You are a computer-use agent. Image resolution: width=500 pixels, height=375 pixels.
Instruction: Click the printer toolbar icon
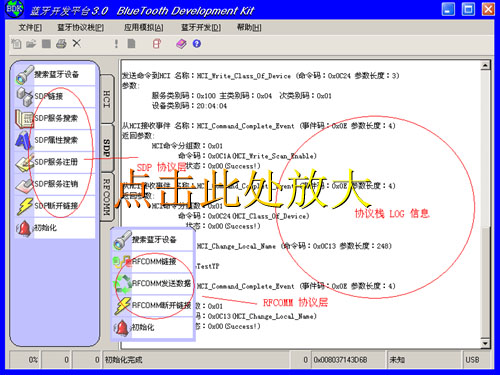[61, 44]
